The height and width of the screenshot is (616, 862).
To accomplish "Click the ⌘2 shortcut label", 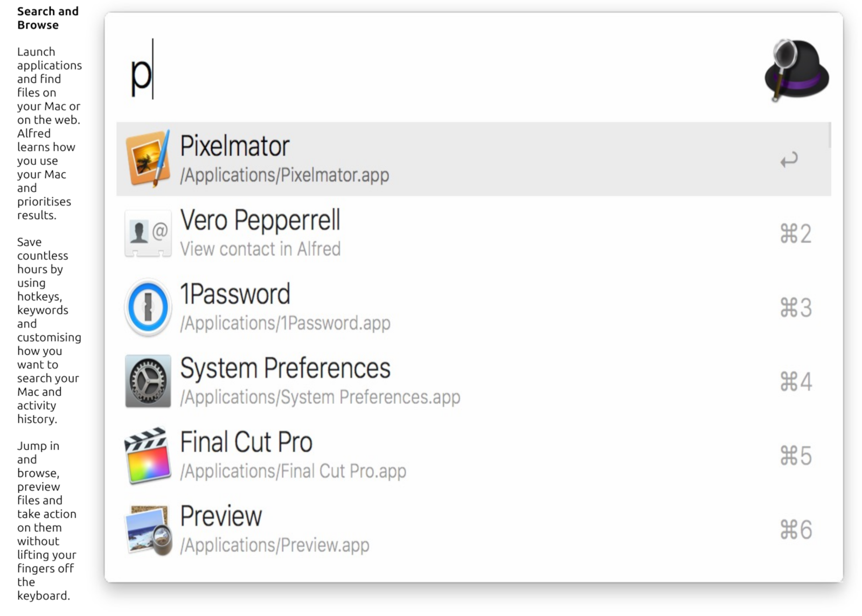I will pos(796,234).
